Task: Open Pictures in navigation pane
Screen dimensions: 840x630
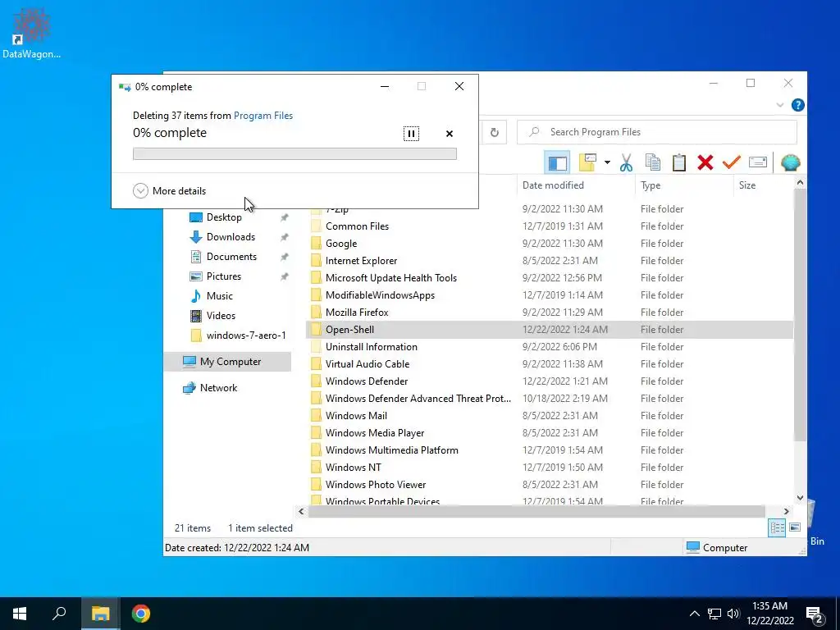Action: tap(223, 276)
